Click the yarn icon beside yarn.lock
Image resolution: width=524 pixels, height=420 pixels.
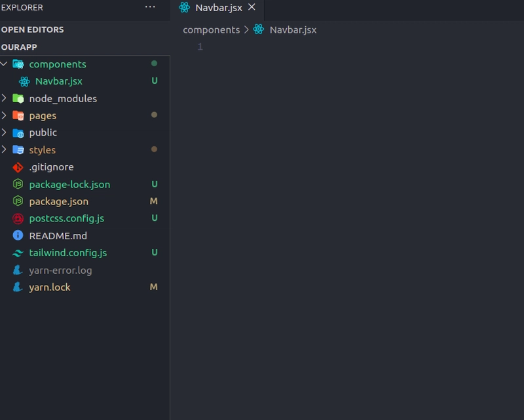tap(18, 287)
